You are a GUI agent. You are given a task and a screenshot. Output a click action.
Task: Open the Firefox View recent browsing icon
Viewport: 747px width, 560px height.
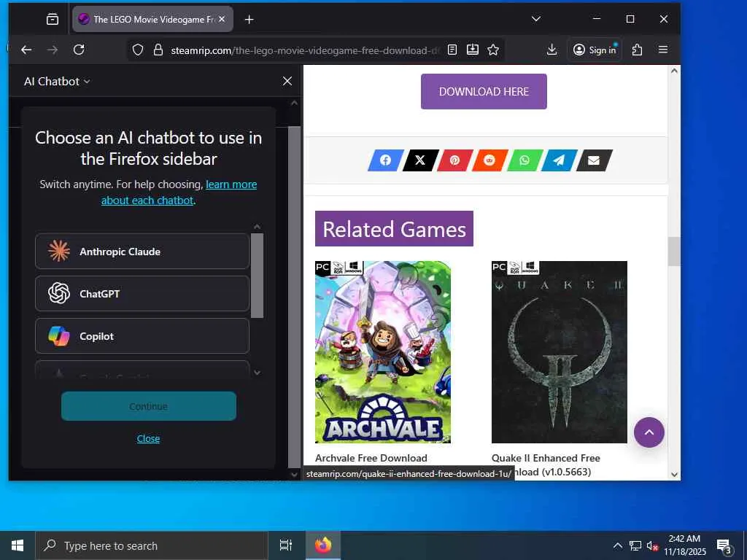53,19
